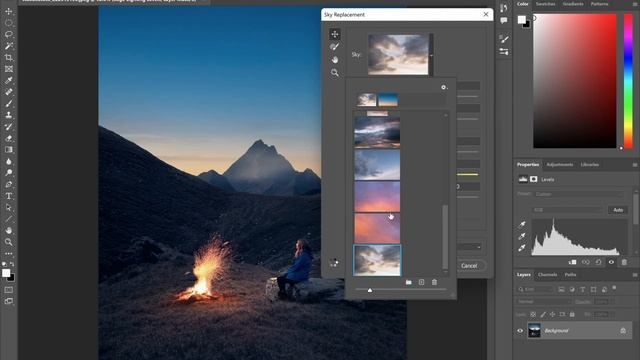This screenshot has height=360, width=640.
Task: Toggle lock position in Layers panel
Action: point(552,314)
